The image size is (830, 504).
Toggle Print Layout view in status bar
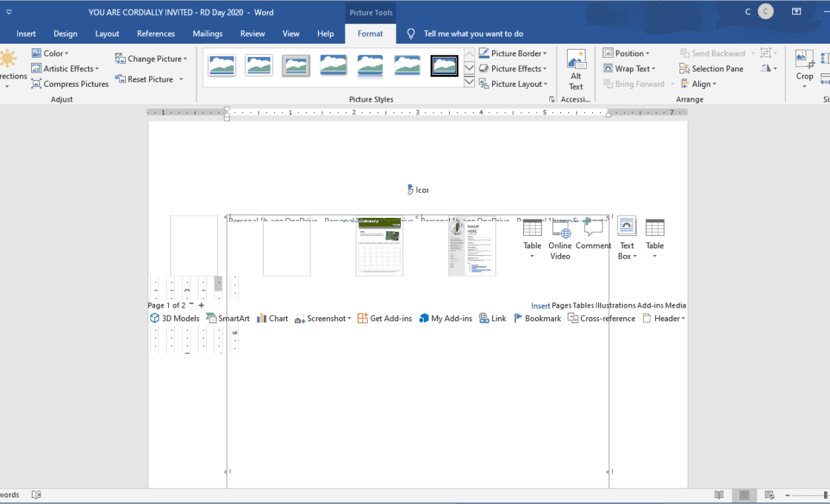tap(744, 495)
